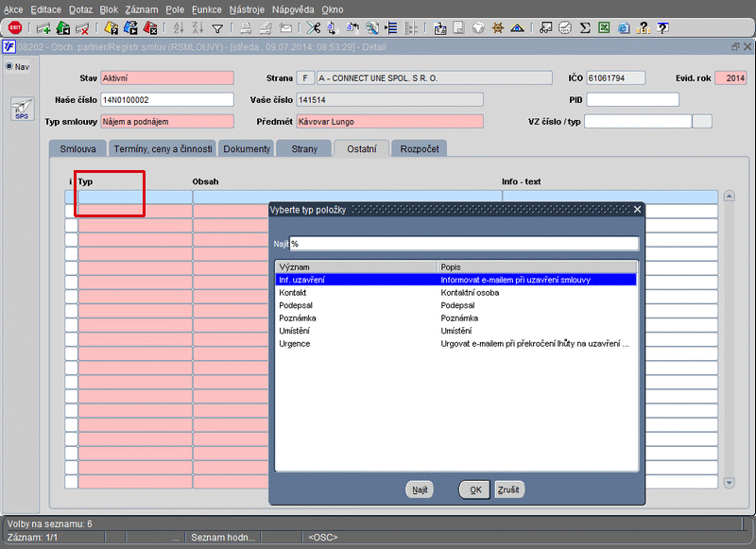Select the Nav radio button
Image resolution: width=756 pixels, height=549 pixels.
click(x=9, y=67)
